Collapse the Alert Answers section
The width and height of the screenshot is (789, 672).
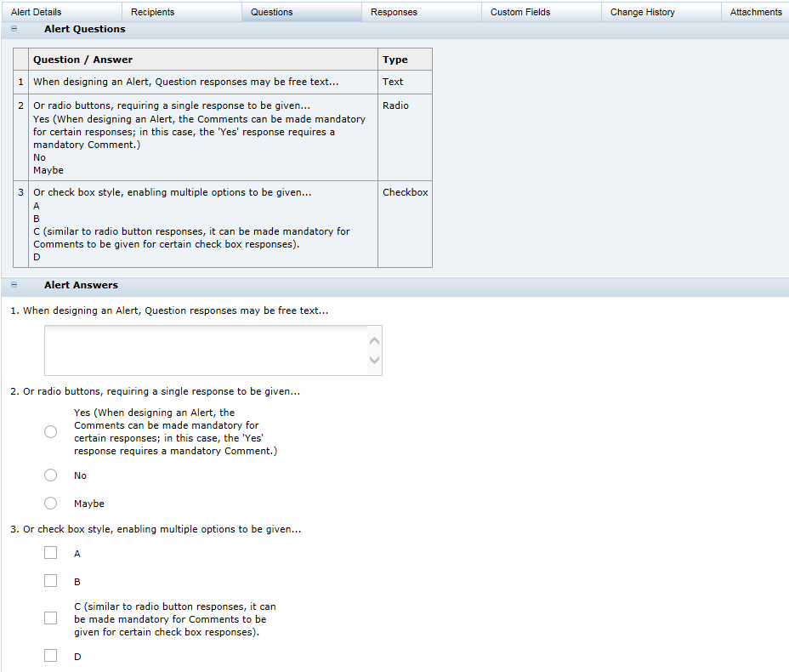[x=13, y=285]
